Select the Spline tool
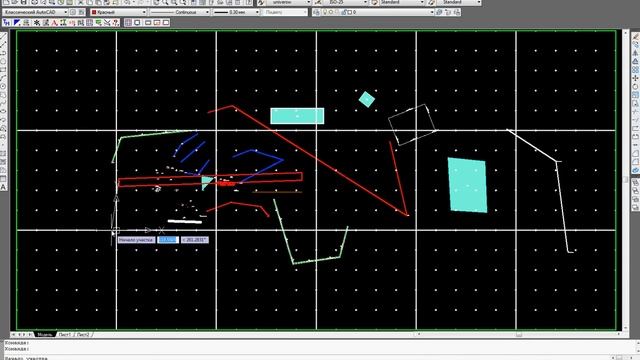Screen dimensions: 640x360 3,103
